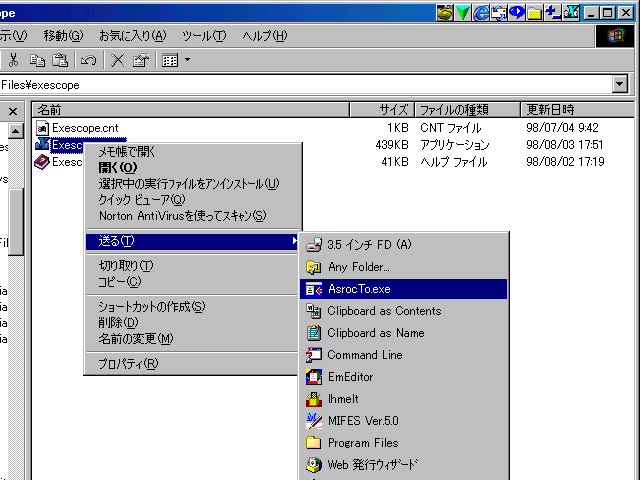The width and height of the screenshot is (640, 480).
Task: Click left pane scroll up arrow
Action: pyautogui.click(x=16, y=131)
